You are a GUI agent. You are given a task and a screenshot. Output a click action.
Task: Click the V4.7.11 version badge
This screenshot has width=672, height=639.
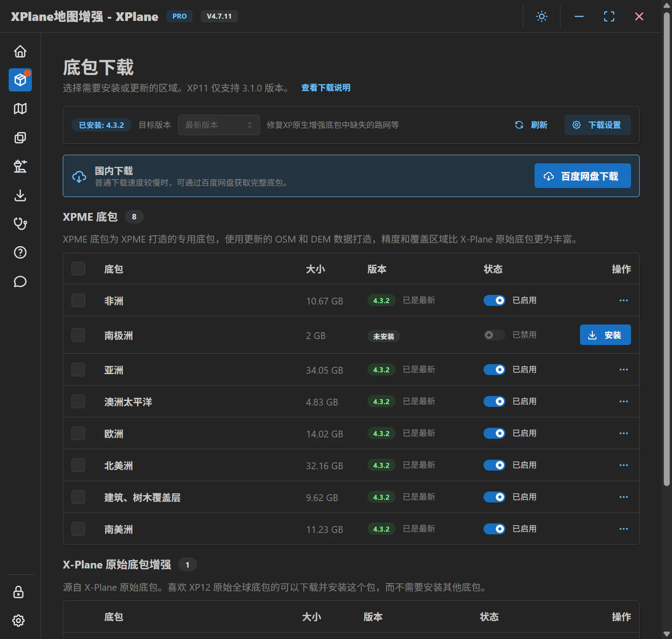click(219, 16)
